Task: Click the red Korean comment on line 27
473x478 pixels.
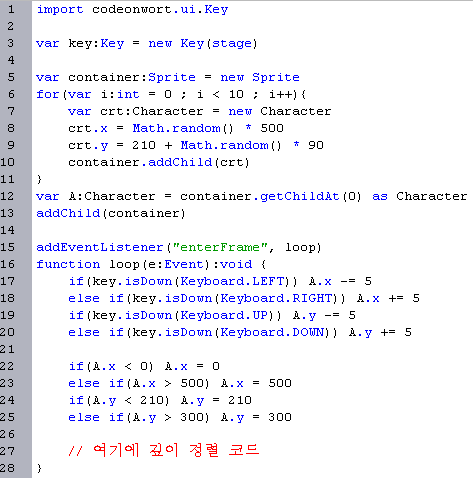Action: click(x=163, y=450)
